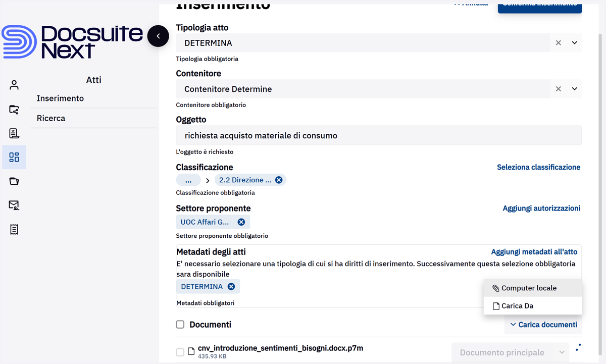The image size is (606, 364).
Task: Open the folders sidebar icon
Action: (x=14, y=181)
